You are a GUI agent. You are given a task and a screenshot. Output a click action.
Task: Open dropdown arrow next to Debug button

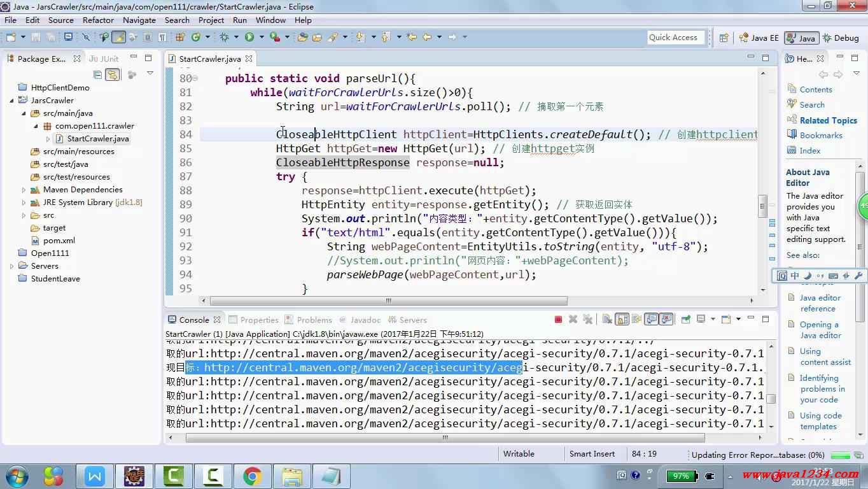click(x=236, y=37)
